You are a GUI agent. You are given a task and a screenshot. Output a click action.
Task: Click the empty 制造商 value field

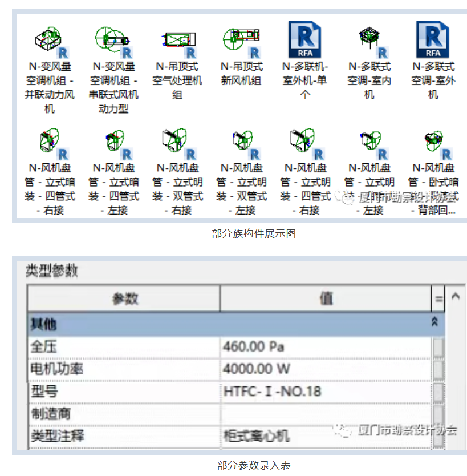pyautogui.click(x=326, y=414)
